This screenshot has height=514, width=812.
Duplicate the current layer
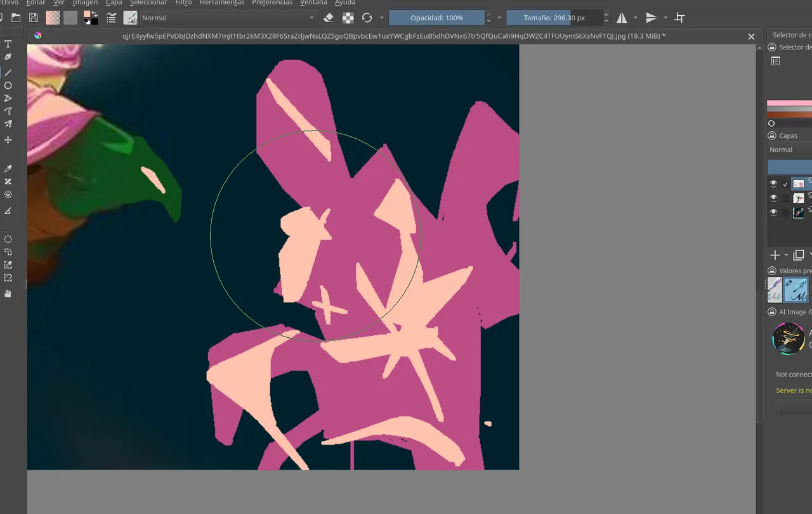[799, 255]
